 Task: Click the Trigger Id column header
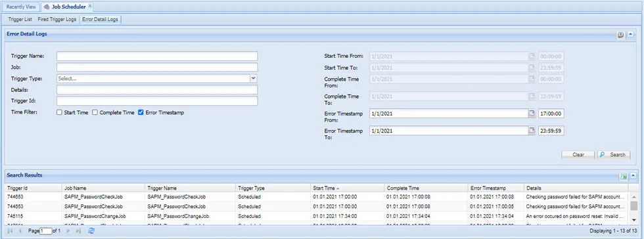click(34, 188)
